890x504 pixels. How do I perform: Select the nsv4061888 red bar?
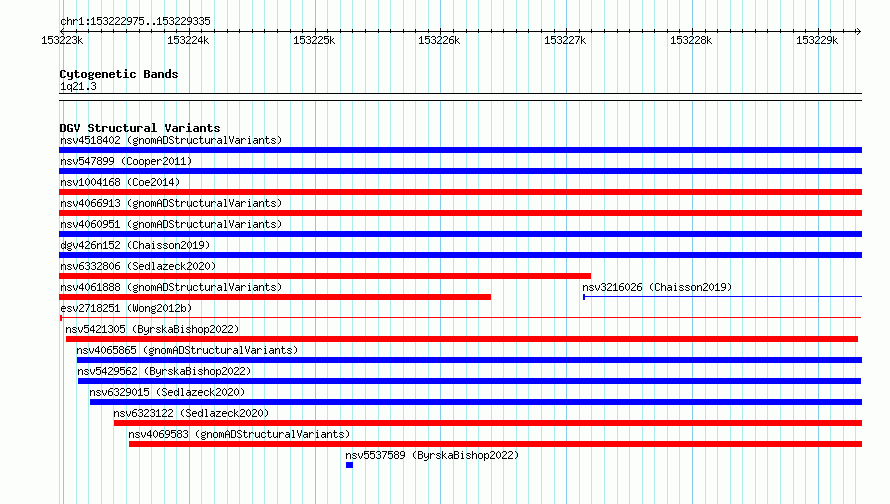pos(275,297)
